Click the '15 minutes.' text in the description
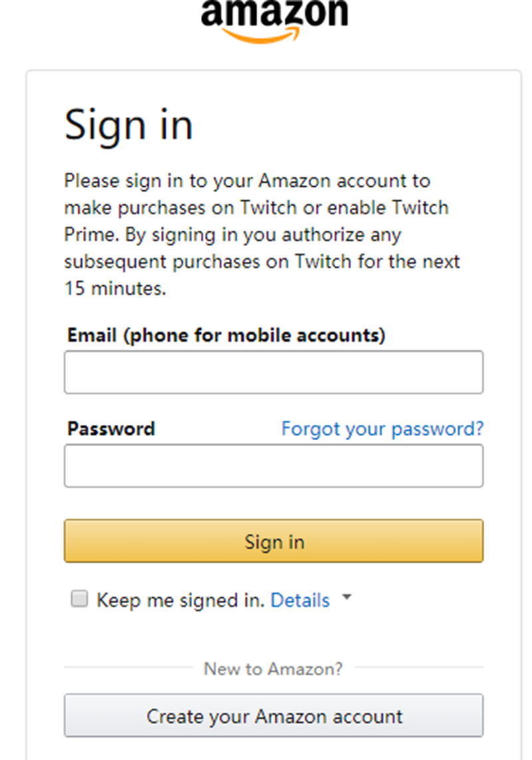 pyautogui.click(x=116, y=289)
